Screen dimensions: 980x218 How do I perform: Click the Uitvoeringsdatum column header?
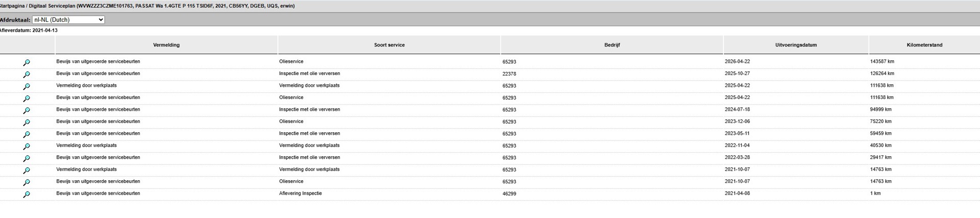click(x=796, y=45)
